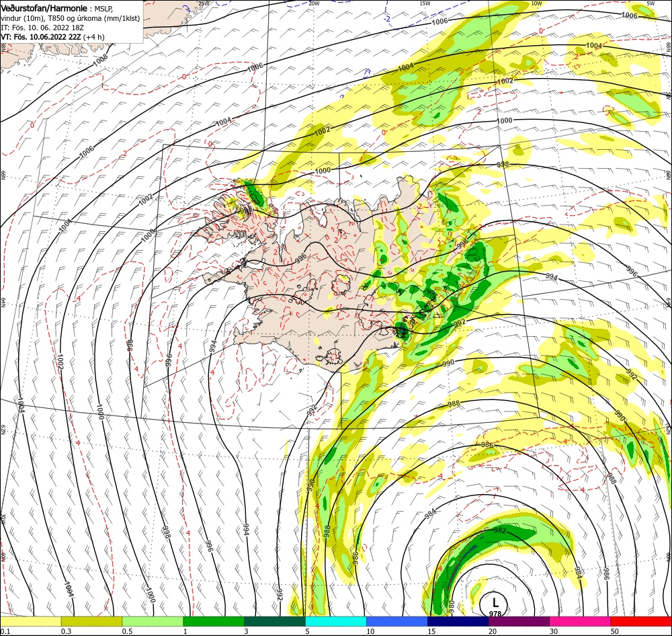Click the purple 20–30 mm legend swatch
This screenshot has width=672, height=636.
(519, 621)
